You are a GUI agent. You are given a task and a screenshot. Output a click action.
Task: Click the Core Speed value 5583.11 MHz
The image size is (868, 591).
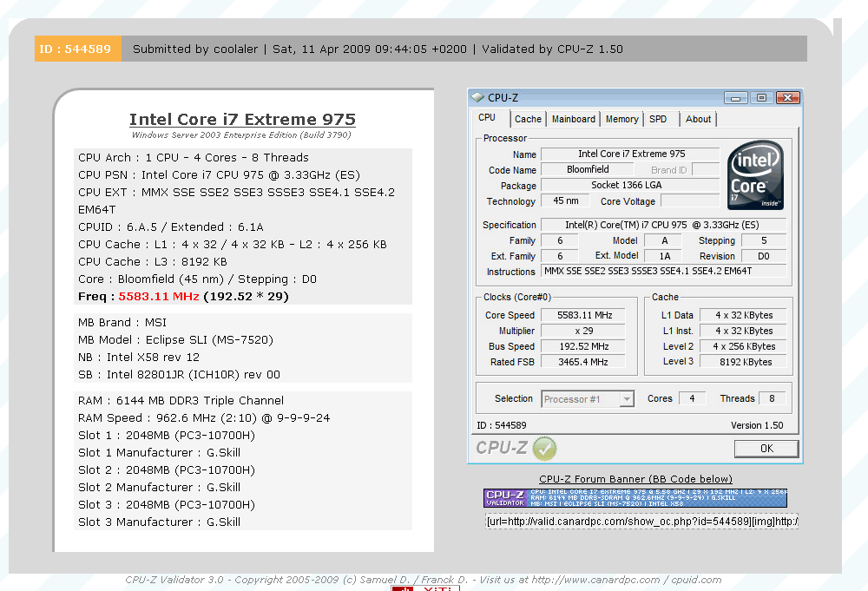(x=583, y=315)
